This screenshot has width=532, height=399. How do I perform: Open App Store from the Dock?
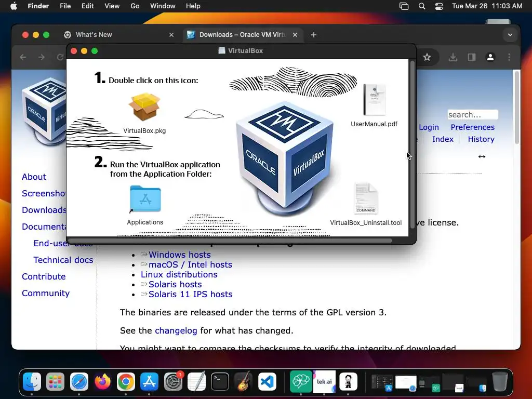tap(149, 382)
